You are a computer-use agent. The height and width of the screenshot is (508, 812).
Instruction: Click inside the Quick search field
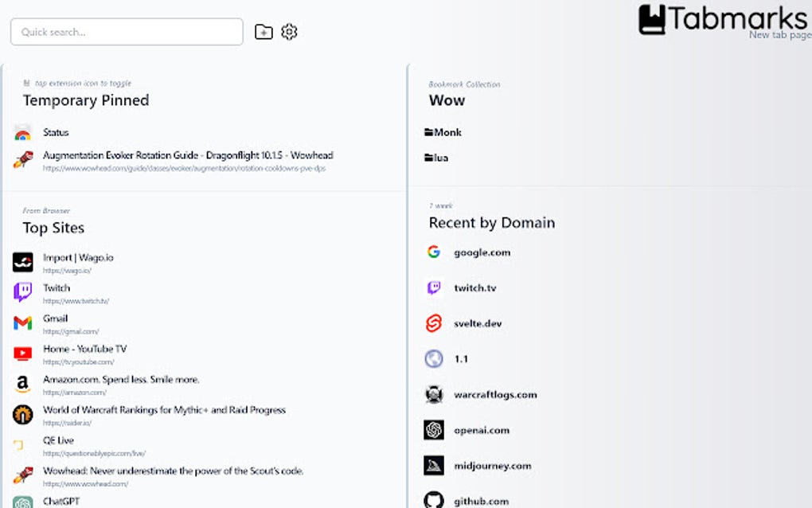click(x=126, y=32)
